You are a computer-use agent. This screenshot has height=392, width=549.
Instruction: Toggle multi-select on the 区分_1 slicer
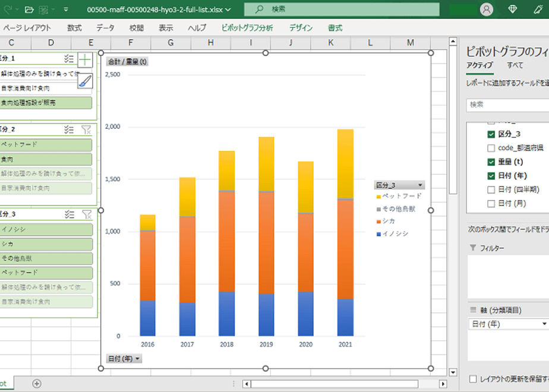69,59
